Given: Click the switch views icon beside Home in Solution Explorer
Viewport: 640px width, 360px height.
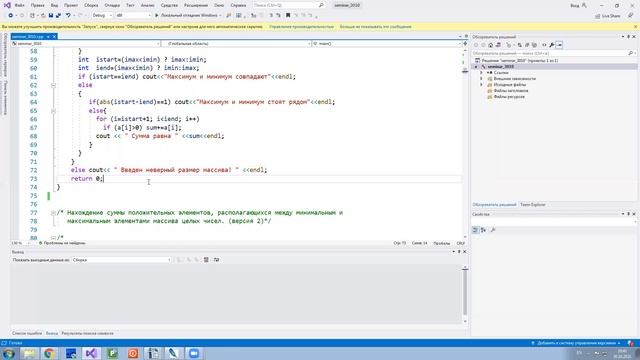Looking at the screenshot, I should pyautogui.click(x=498, y=45).
